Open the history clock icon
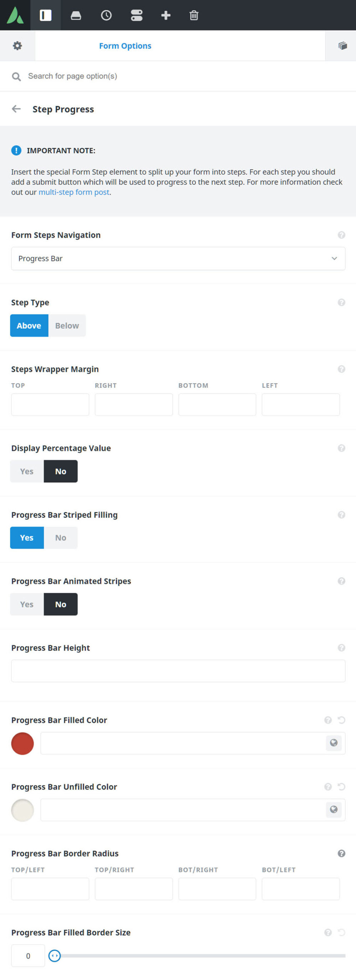This screenshot has width=356, height=980. coord(106,15)
